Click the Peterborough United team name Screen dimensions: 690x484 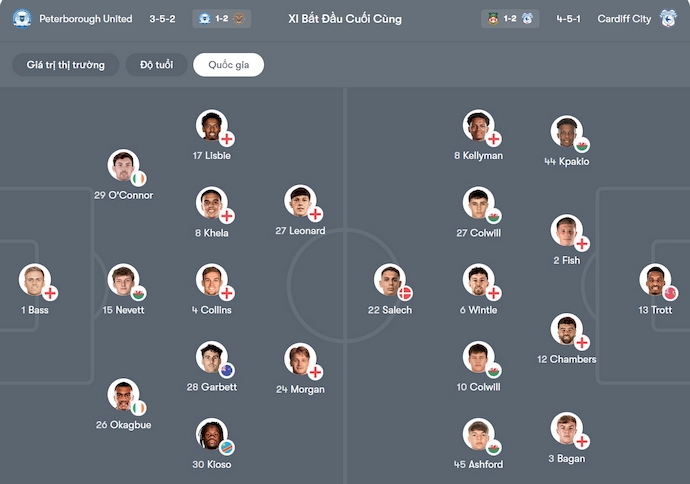[x=86, y=19]
